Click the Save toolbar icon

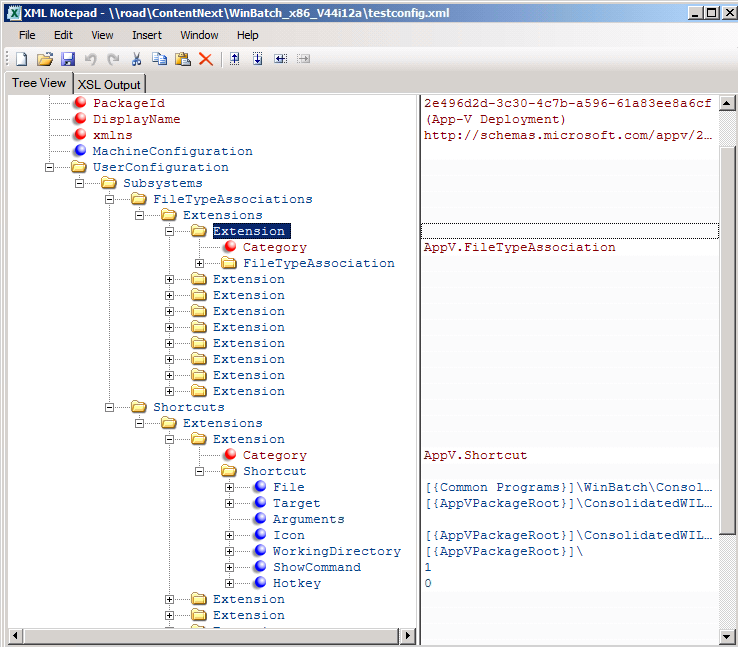(68, 59)
